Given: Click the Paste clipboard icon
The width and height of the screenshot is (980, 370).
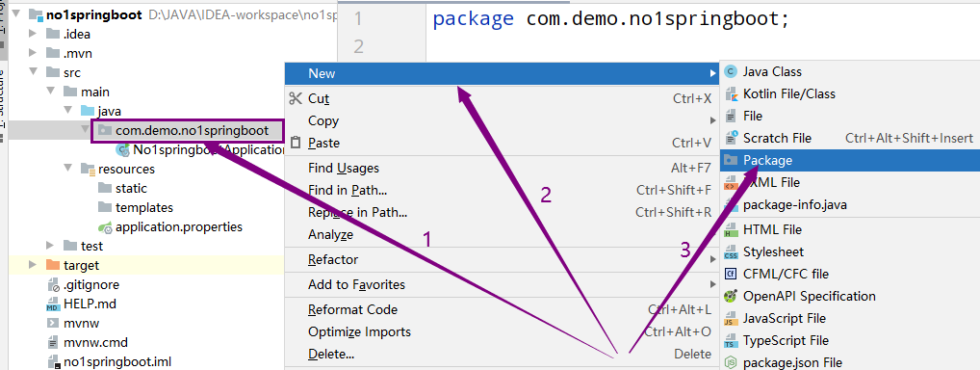Looking at the screenshot, I should 295,143.
